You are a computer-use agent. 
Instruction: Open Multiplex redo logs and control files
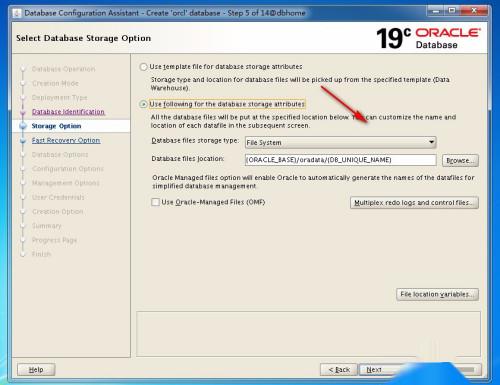click(x=414, y=203)
